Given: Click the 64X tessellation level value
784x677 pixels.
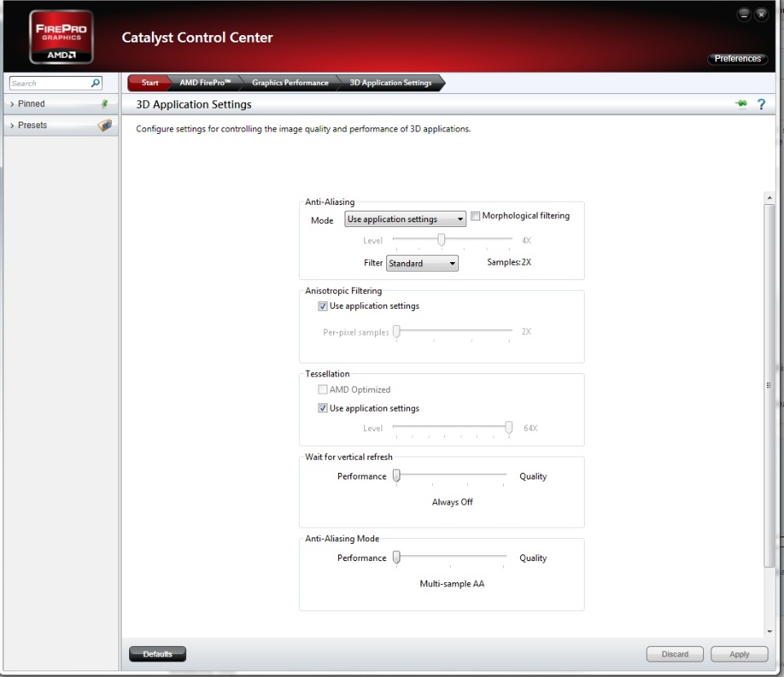Looking at the screenshot, I should point(531,428).
